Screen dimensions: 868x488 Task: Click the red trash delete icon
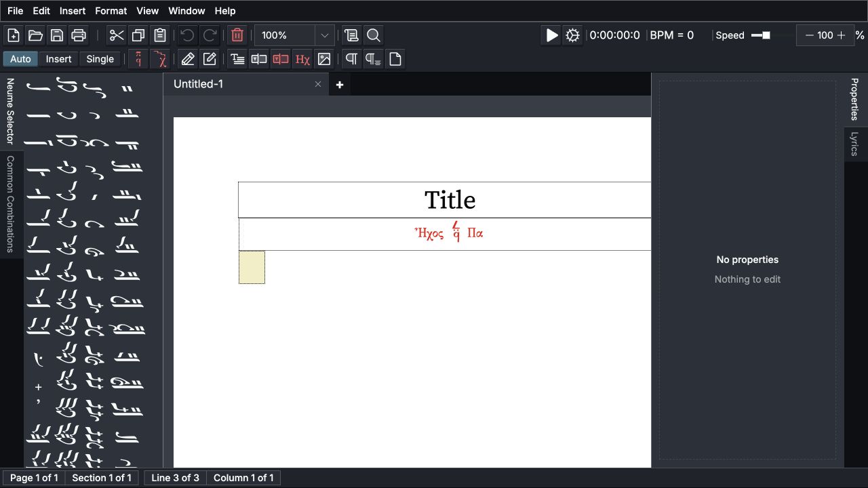point(237,35)
